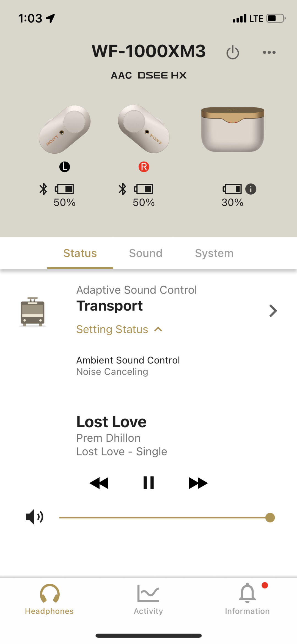Tap the Transport bus icon
Screen dimensions: 297x644
click(x=32, y=312)
